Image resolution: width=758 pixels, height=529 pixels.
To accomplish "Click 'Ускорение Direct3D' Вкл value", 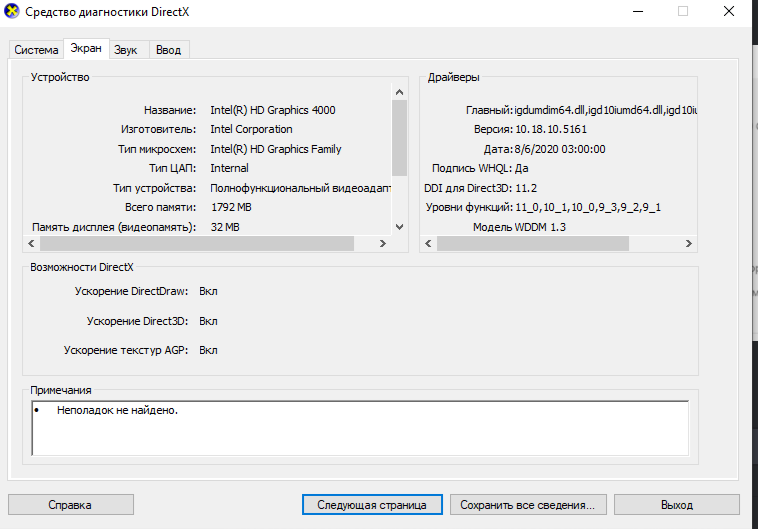I will tap(208, 321).
